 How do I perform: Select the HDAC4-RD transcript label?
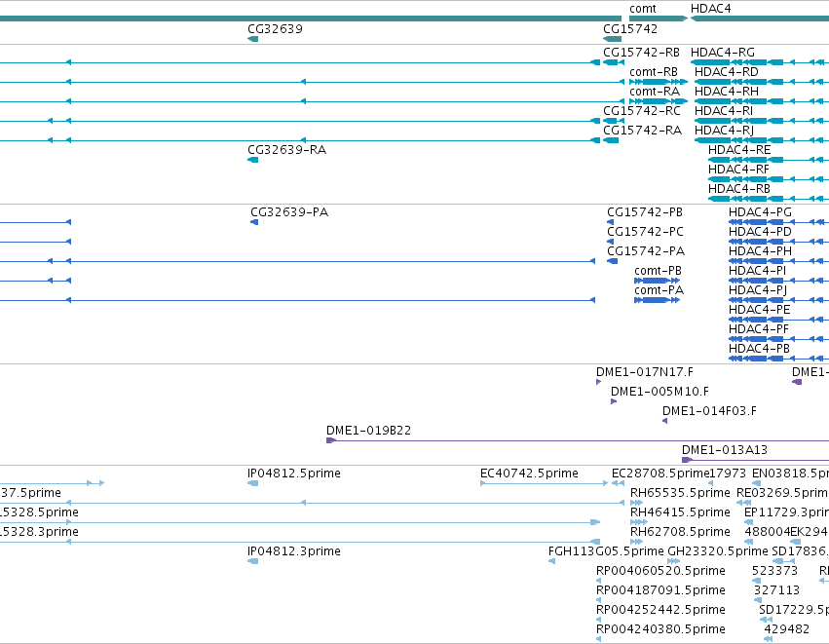[x=727, y=72]
